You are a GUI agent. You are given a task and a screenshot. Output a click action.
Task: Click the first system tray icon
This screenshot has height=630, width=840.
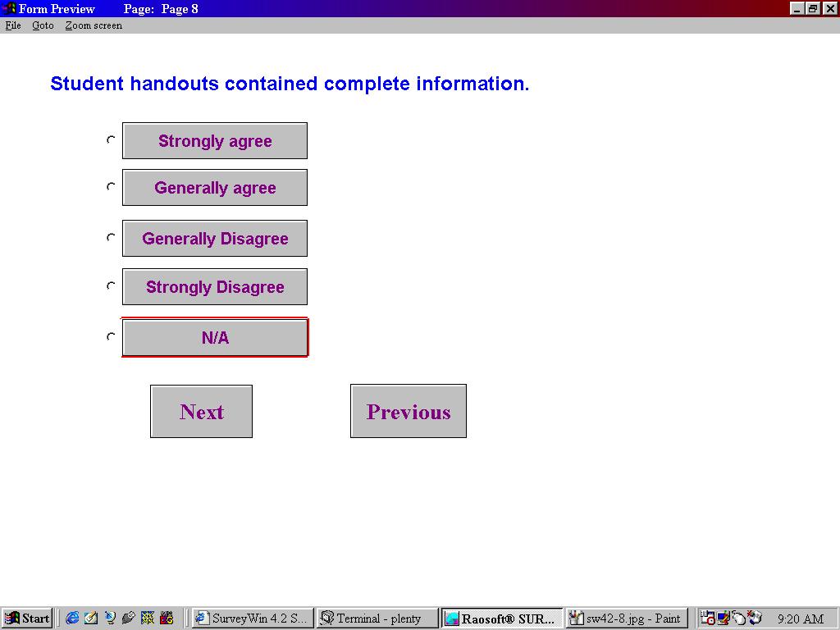[x=707, y=619]
